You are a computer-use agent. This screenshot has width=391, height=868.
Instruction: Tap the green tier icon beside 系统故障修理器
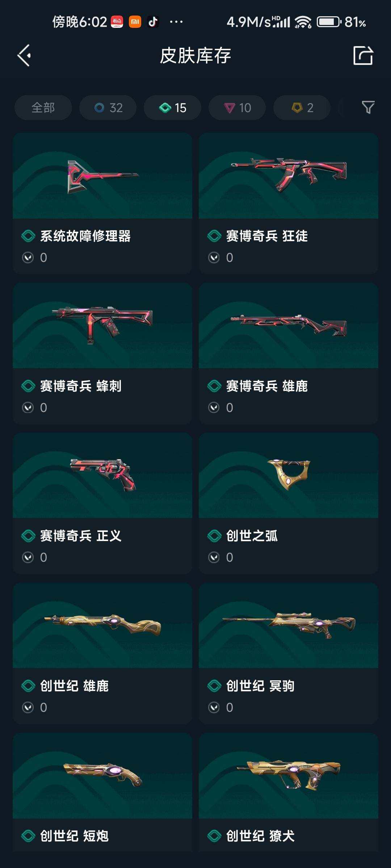(x=28, y=236)
